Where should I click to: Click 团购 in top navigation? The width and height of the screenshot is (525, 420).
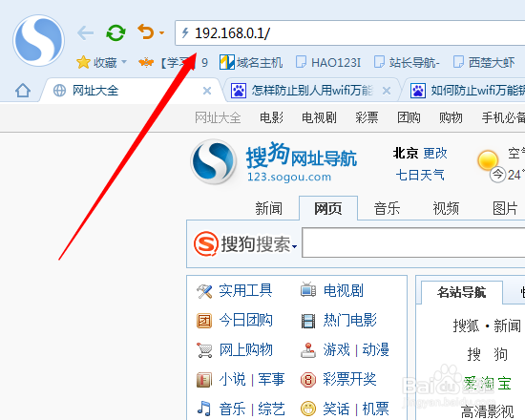pos(409,117)
